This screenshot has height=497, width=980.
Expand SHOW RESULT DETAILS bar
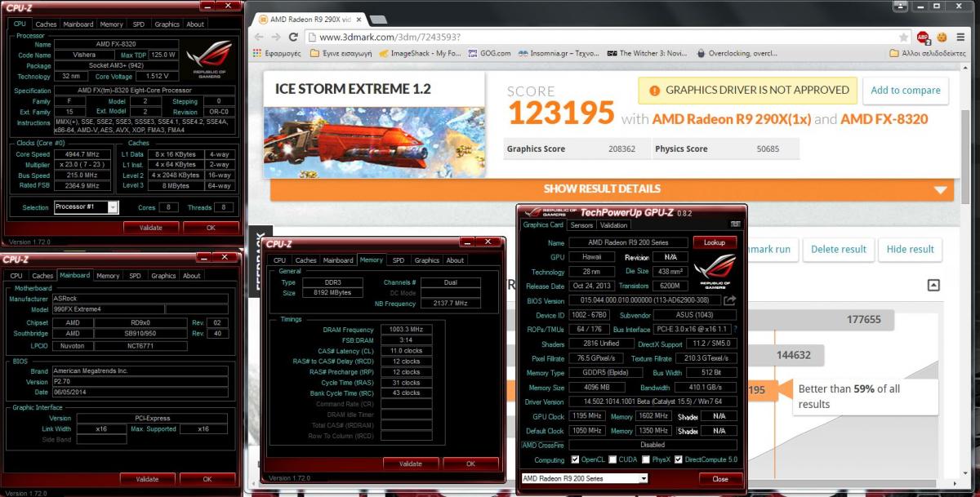point(612,189)
